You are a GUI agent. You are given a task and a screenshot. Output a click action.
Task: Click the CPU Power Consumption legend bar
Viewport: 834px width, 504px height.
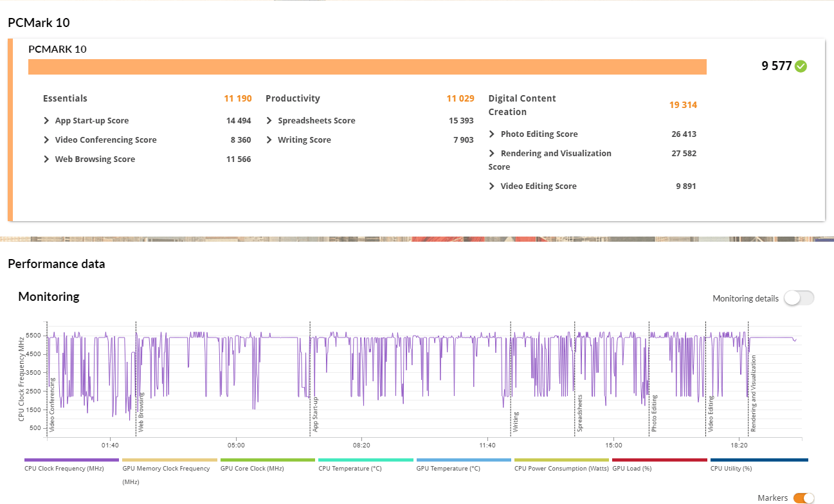click(562, 460)
